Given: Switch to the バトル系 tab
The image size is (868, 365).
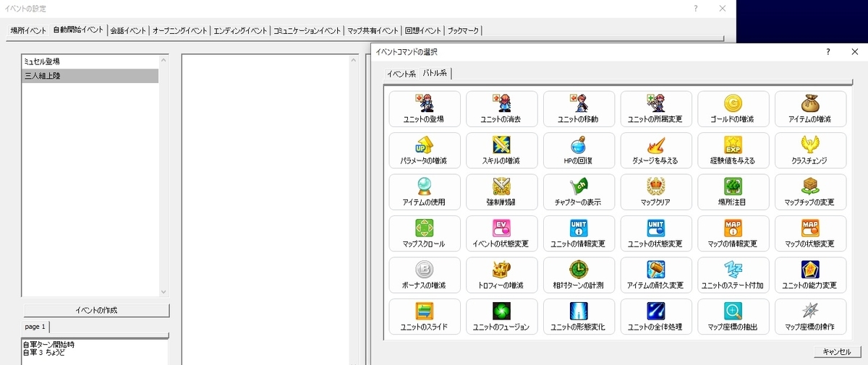Looking at the screenshot, I should 435,73.
